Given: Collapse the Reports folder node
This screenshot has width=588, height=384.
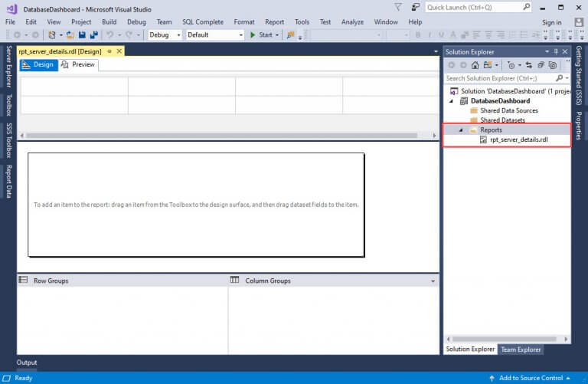Looking at the screenshot, I should [x=461, y=130].
